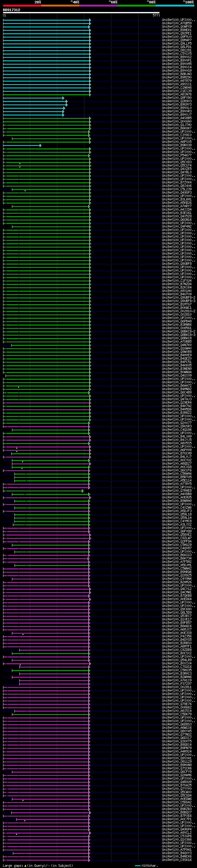Open hit UniRef100_Q2R903

[x=177, y=101]
